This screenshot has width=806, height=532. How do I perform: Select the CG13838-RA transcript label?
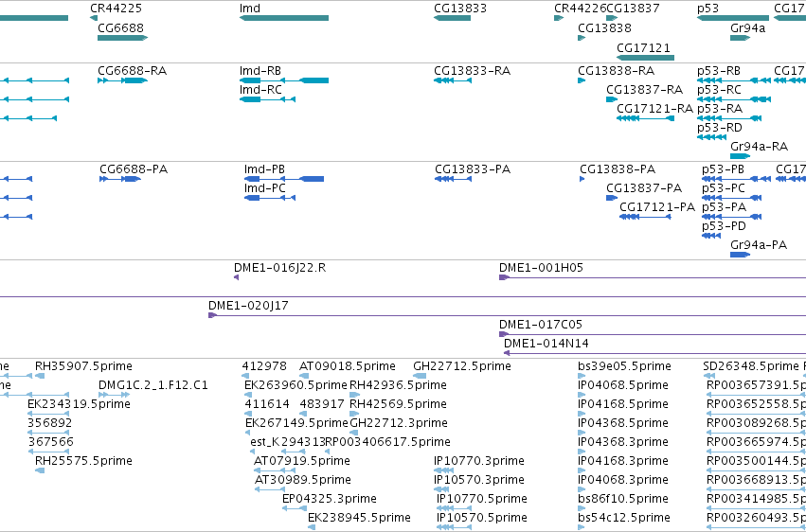(617, 71)
